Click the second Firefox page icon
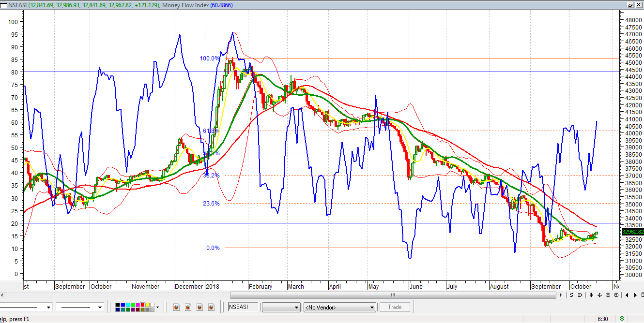The height and width of the screenshot is (323, 644). point(188,307)
